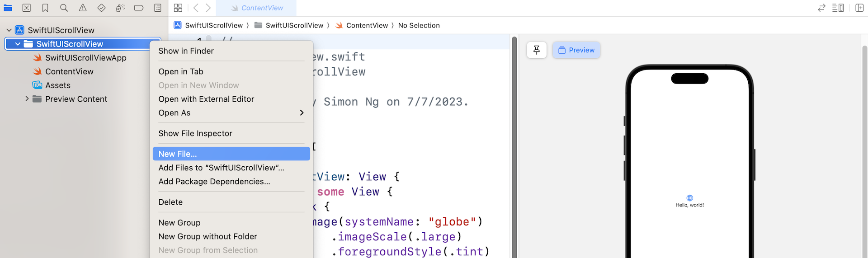Choose Open As menu entry
The image size is (868, 258).
[231, 113]
